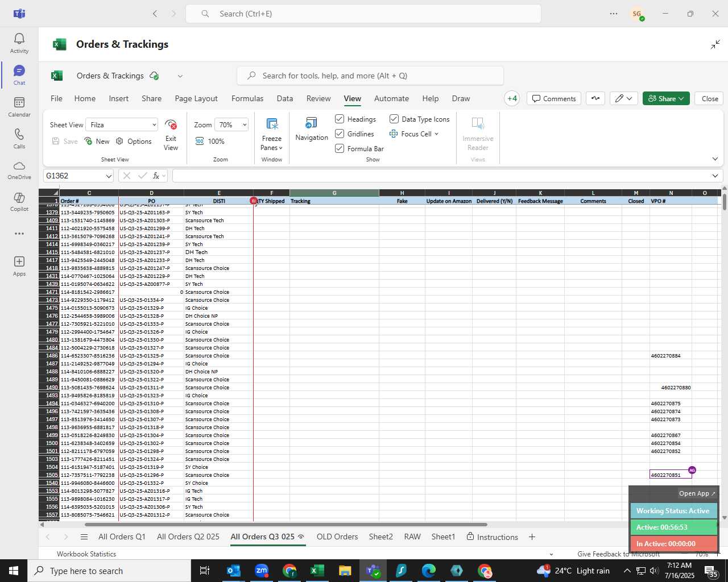The height and width of the screenshot is (582, 728).
Task: Click Open App button in overlay
Action: [697, 493]
